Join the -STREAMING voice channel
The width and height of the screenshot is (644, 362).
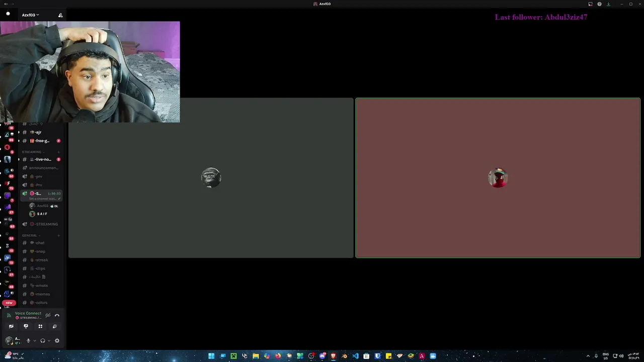40,224
